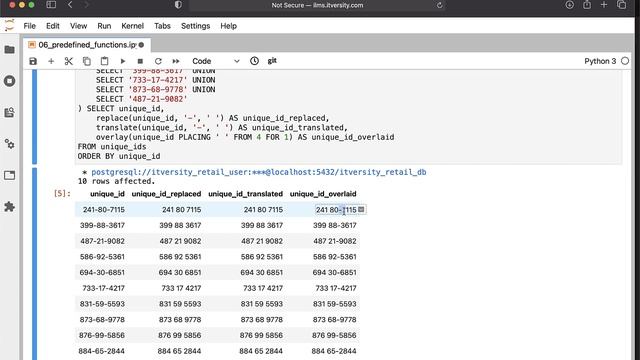Click the Safari share icon
This screenshot has width=640, height=360.
pyautogui.click(x=587, y=5)
